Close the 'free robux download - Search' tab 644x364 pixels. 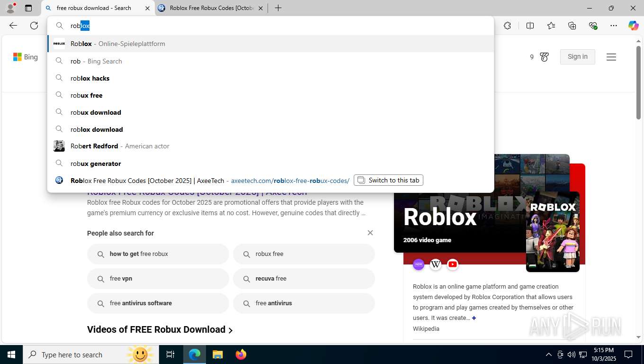pyautogui.click(x=147, y=8)
